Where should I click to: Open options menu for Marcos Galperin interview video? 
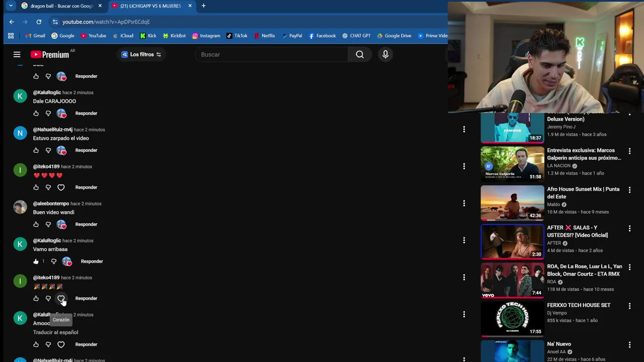point(629,151)
